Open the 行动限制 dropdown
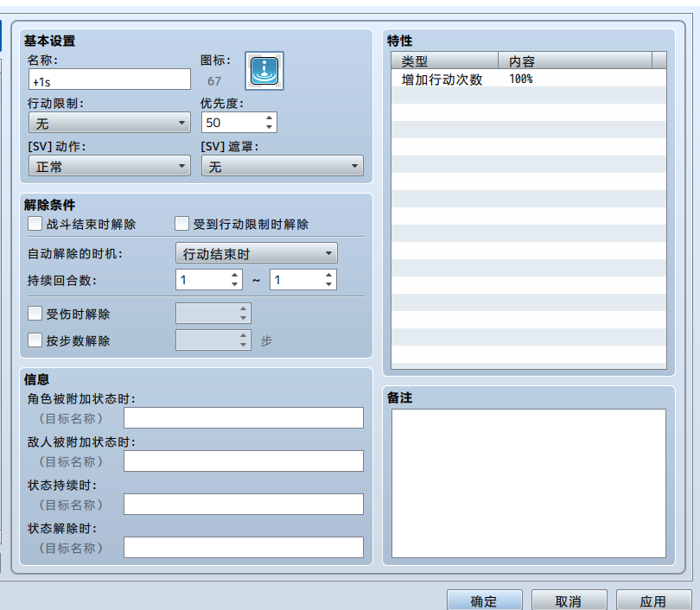 click(110, 123)
